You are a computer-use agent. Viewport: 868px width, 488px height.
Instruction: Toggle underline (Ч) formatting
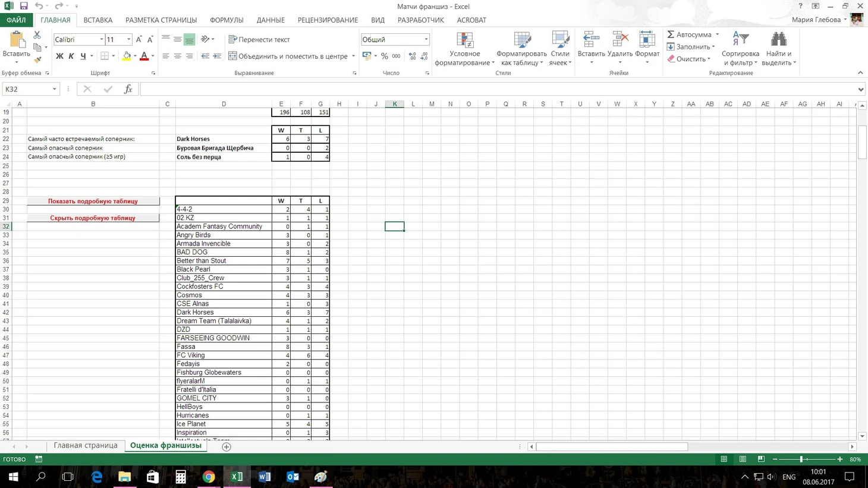pos(83,56)
